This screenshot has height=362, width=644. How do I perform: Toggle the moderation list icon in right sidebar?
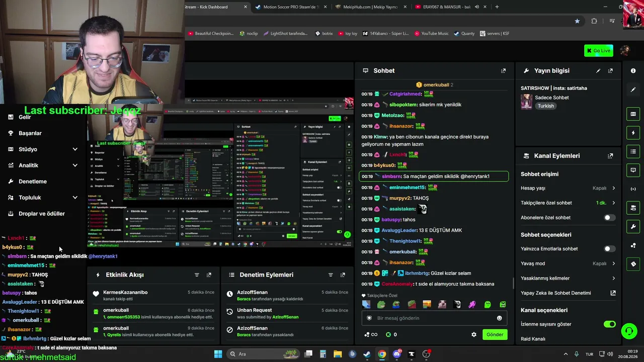pyautogui.click(x=633, y=151)
